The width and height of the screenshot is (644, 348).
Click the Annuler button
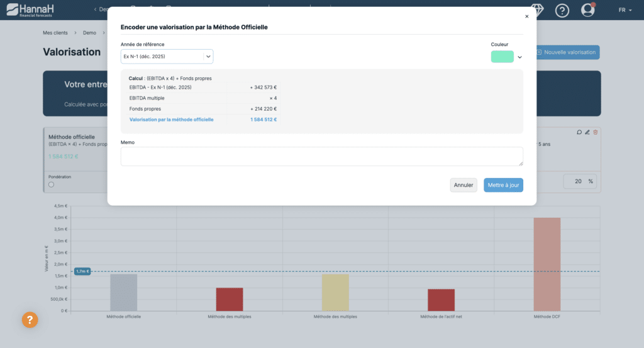tap(464, 185)
